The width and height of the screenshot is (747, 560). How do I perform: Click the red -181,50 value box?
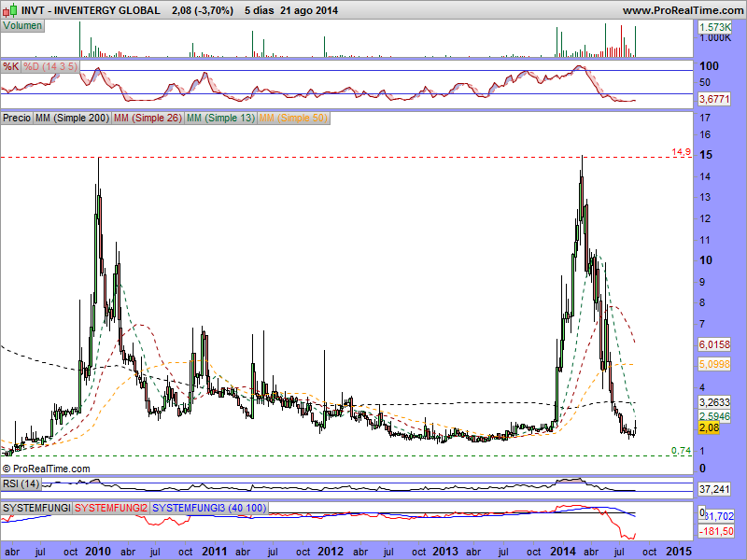(716, 531)
